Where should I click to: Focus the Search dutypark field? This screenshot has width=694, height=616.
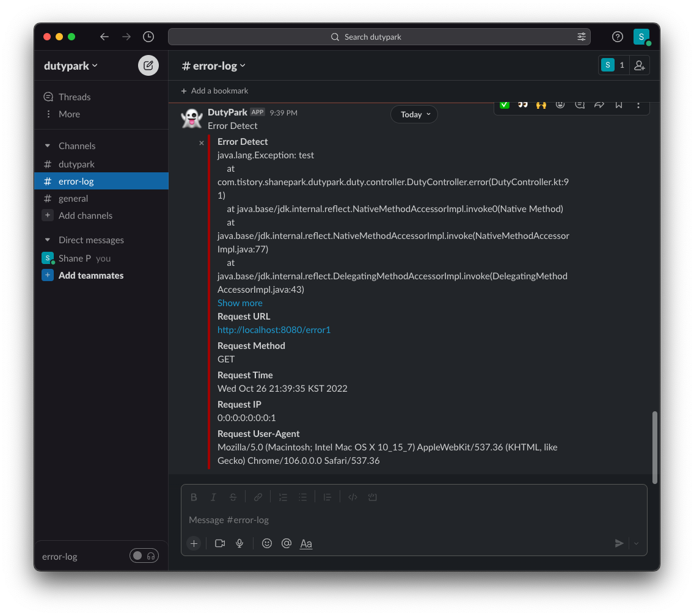(x=379, y=37)
